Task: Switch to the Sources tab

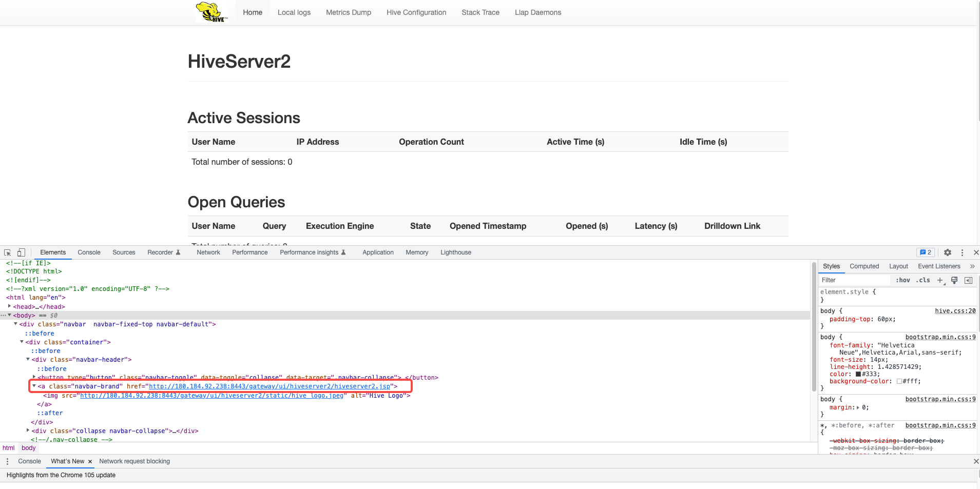Action: point(124,252)
